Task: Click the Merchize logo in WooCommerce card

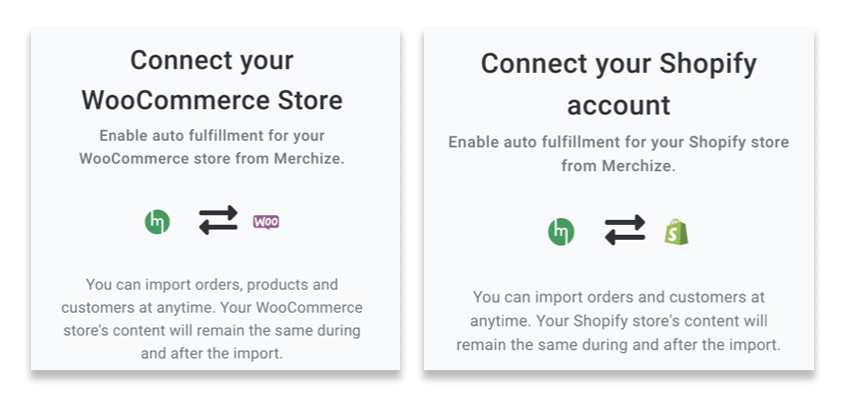Action: click(x=157, y=222)
